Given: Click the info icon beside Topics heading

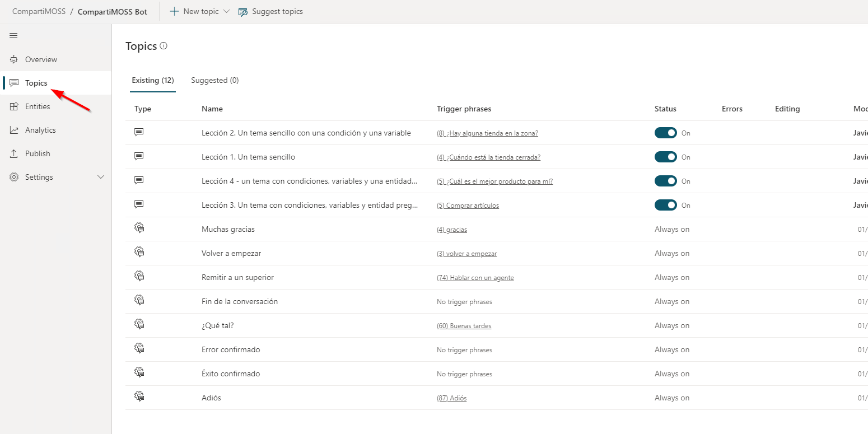Looking at the screenshot, I should [164, 46].
